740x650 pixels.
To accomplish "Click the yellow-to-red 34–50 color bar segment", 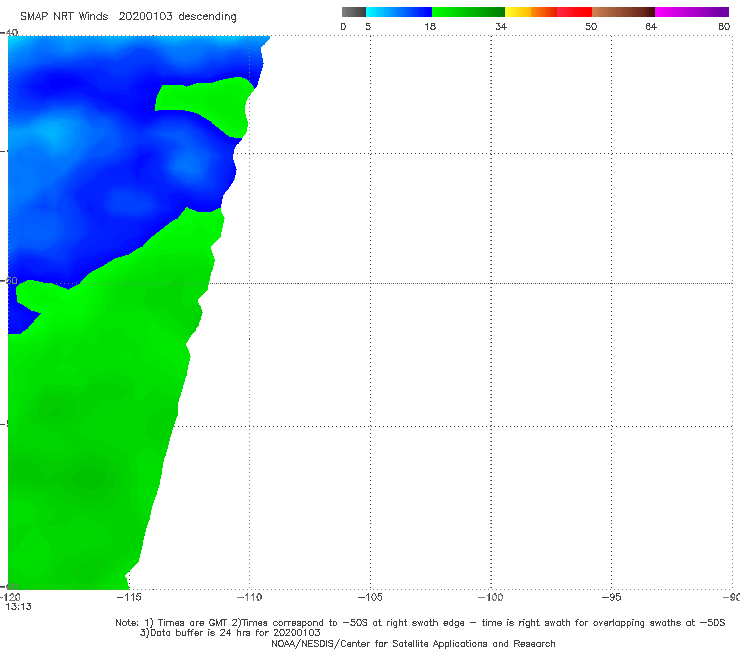I will [548, 12].
